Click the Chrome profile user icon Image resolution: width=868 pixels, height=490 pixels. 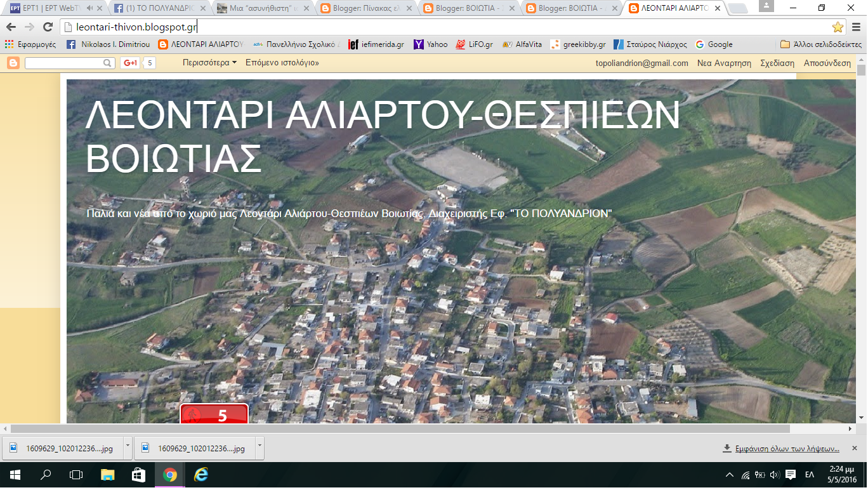(766, 6)
